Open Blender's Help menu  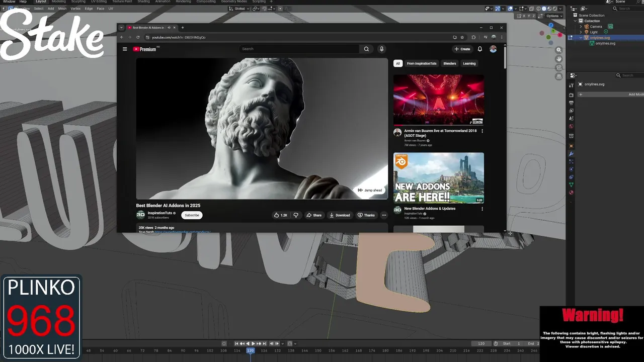(x=23, y=2)
